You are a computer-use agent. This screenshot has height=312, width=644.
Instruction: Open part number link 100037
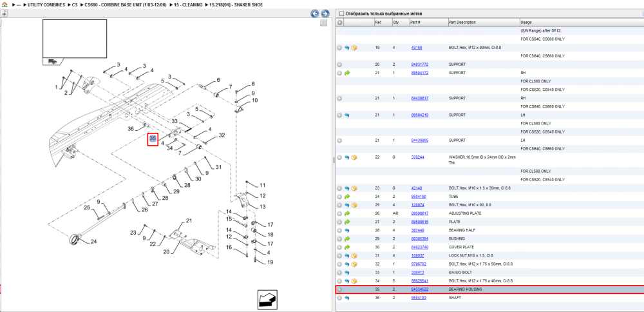coord(417,256)
